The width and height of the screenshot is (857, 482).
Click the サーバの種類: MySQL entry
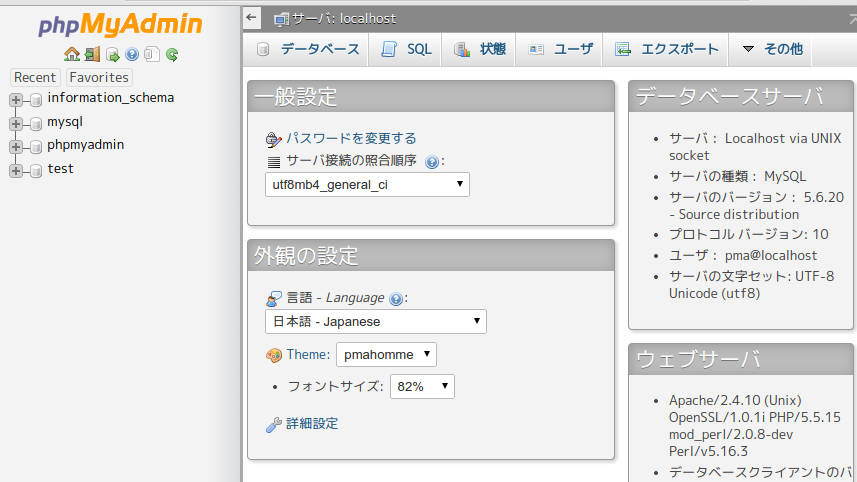coord(737,177)
